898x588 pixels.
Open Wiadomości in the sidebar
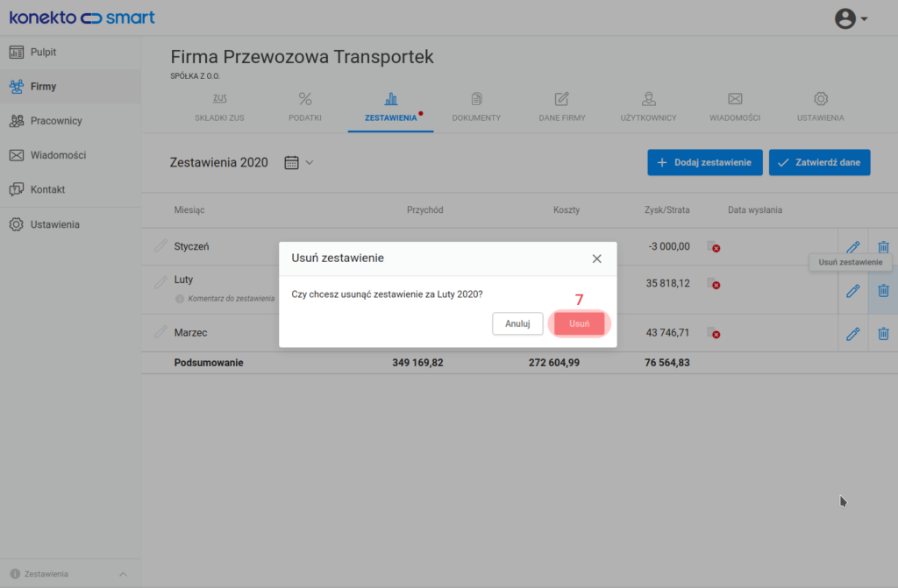click(x=70, y=155)
